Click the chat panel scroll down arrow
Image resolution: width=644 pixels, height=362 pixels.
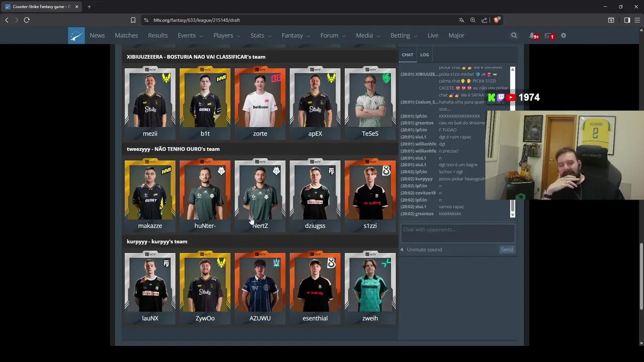click(x=513, y=215)
